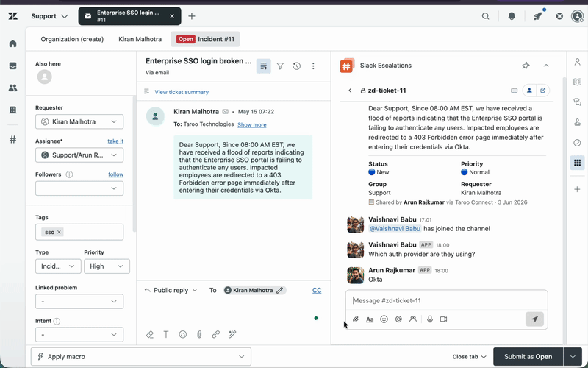Open Views inbox icon in sidebar
The height and width of the screenshot is (368, 588).
coord(12,66)
